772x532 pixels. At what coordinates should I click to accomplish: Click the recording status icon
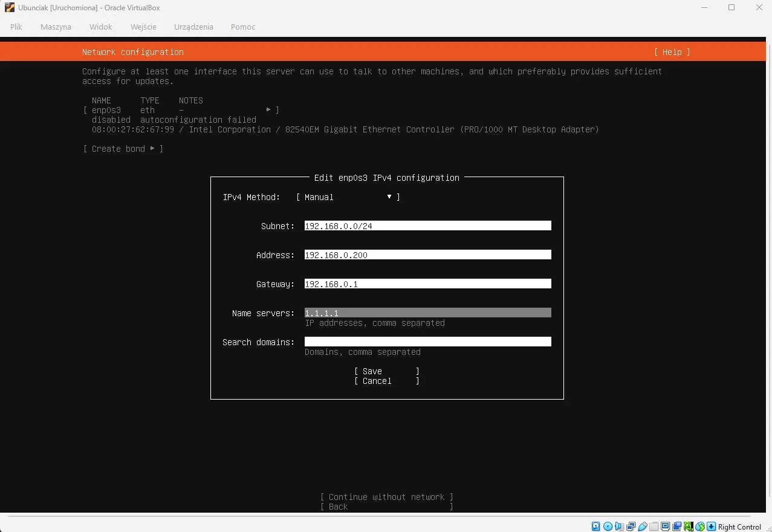(x=676, y=527)
